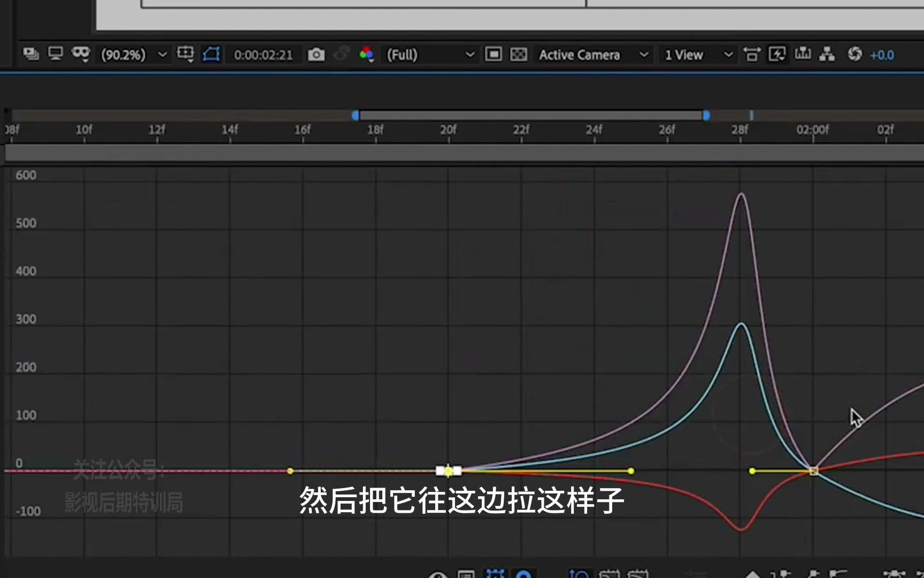Open the magnification ratio dropdown showing 90.2%
Image resolution: width=924 pixels, height=578 pixels.
click(133, 54)
